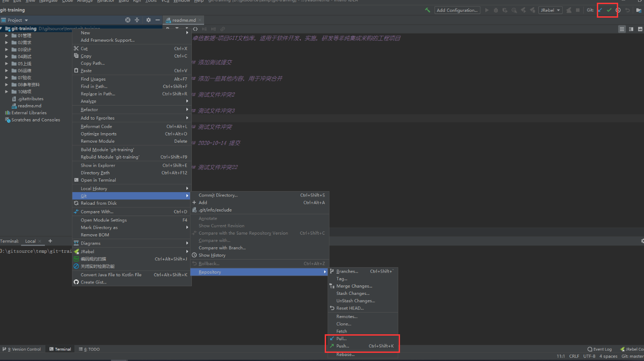
Task: Open terminal settings gear icon
Action: pos(642,241)
